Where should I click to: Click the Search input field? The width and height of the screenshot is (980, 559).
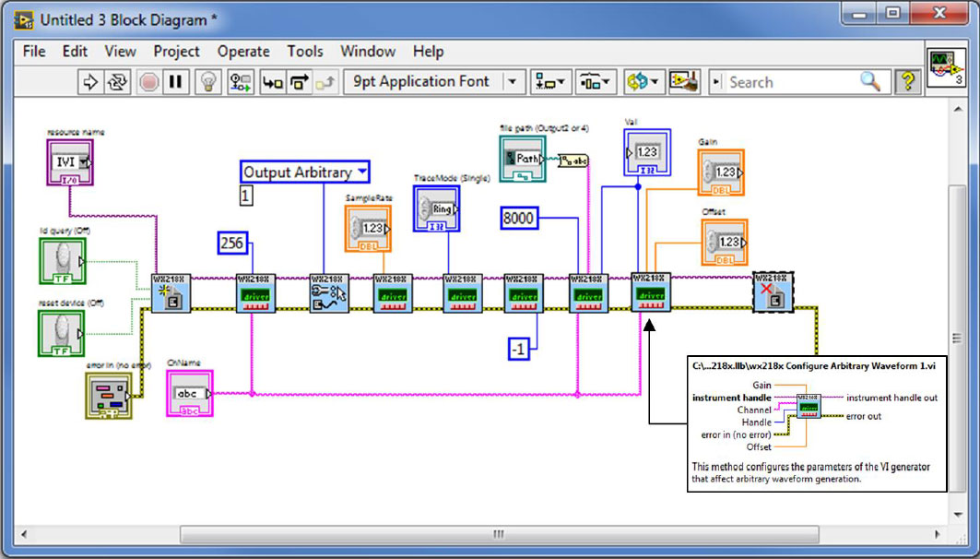tap(793, 82)
